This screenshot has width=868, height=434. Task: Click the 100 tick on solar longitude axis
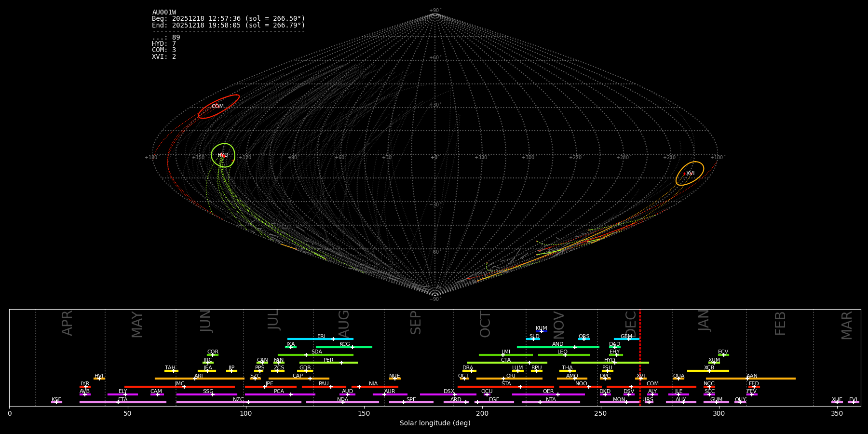[x=245, y=413]
